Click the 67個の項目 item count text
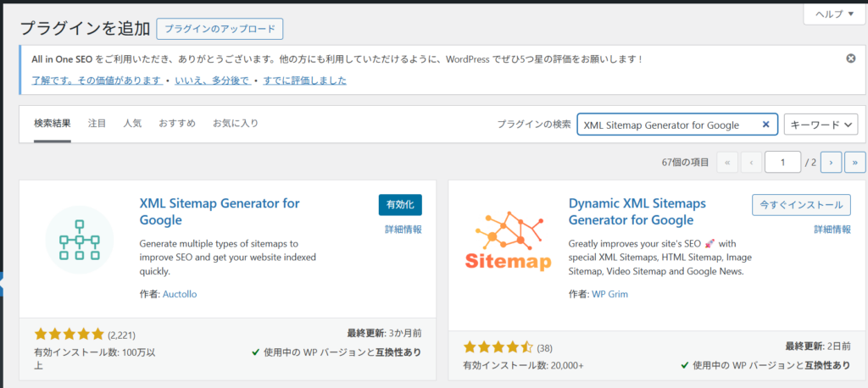The height and width of the screenshot is (388, 868). (x=685, y=162)
